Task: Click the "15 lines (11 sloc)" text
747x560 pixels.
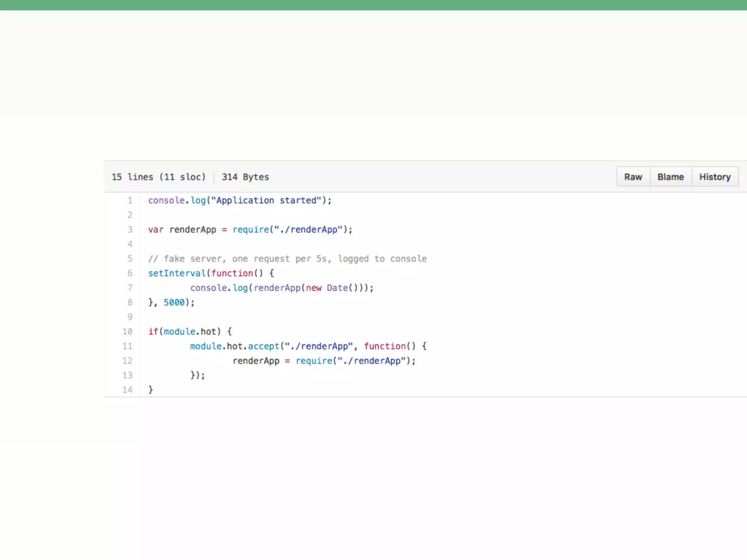Action: coord(159,177)
